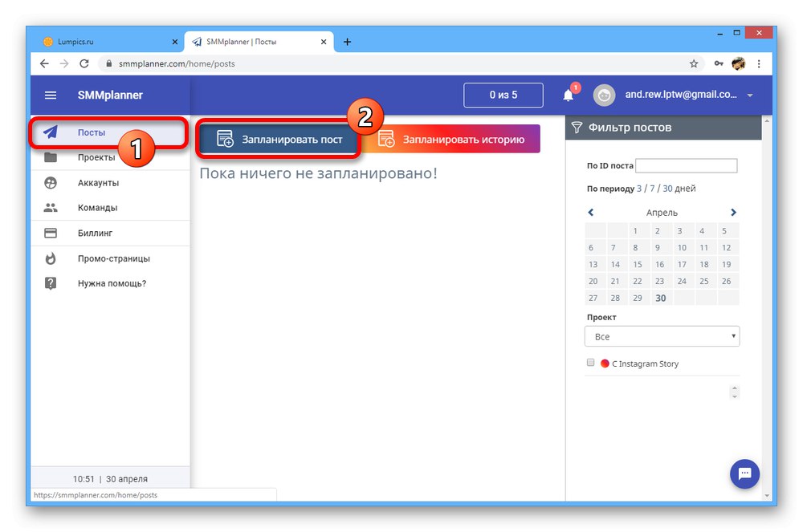Image resolution: width=803 pixels, height=532 pixels.
Task: Click the Апрель month label
Action: 662,213
